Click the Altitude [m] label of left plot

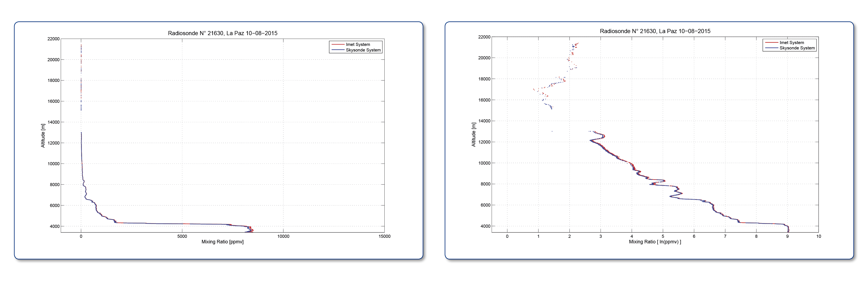pyautogui.click(x=43, y=135)
